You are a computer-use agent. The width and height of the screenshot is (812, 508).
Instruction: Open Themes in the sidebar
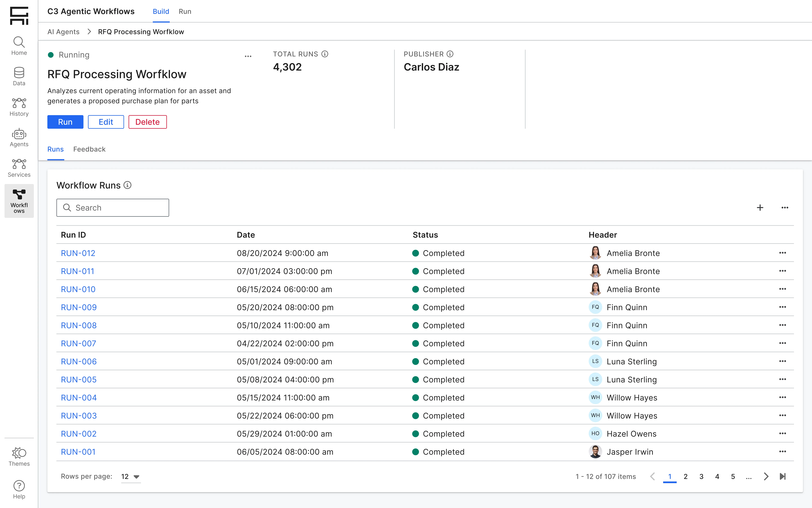(x=19, y=457)
